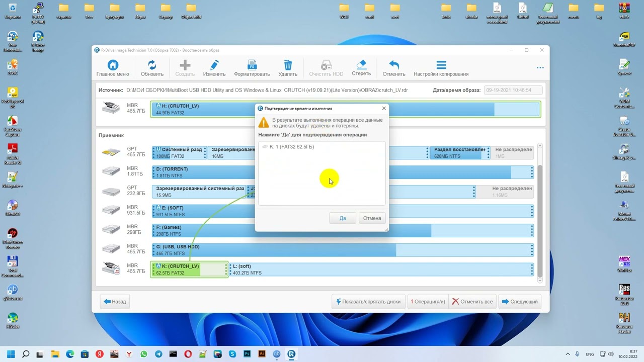Select the D: (TORRENT) partition
The height and width of the screenshot is (362, 644).
(x=342, y=172)
